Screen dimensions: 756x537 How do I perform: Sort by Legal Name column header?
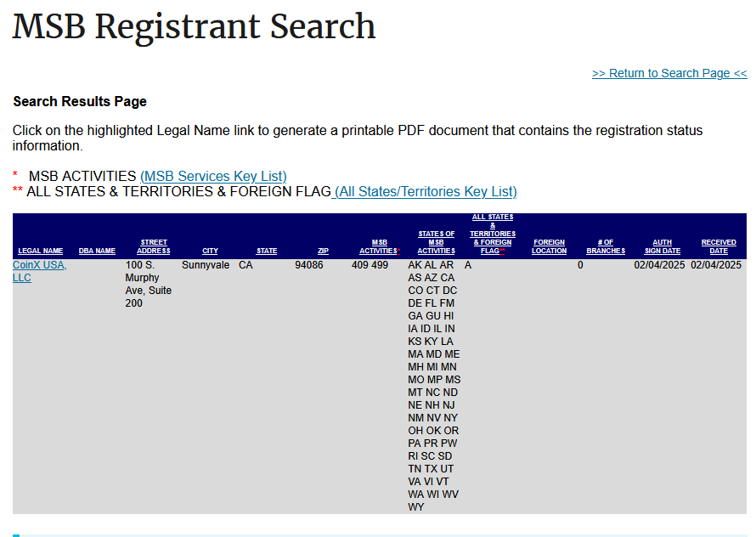tap(41, 251)
